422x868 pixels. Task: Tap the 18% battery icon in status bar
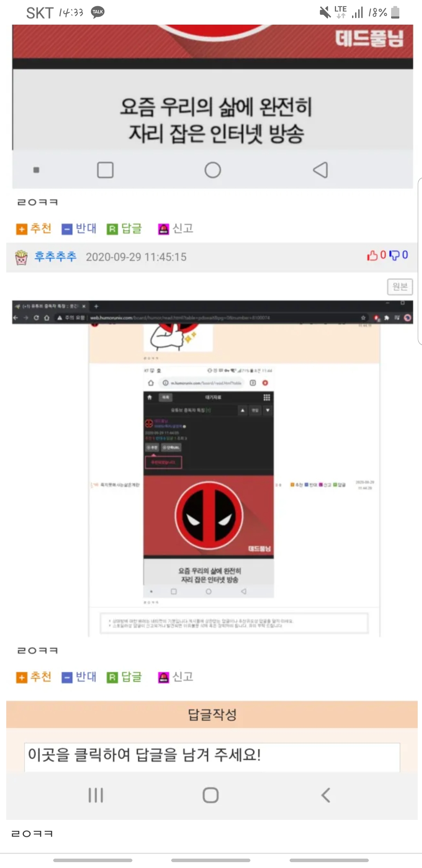click(x=395, y=12)
